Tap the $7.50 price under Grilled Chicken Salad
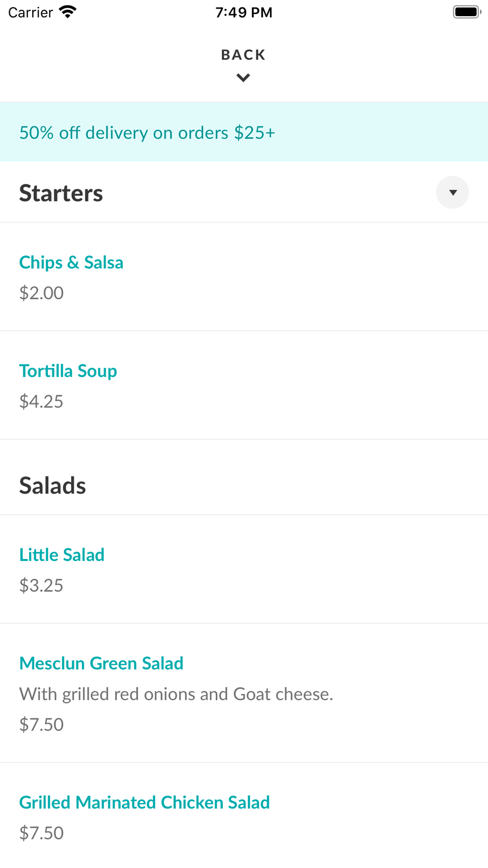The width and height of the screenshot is (488, 868). [x=41, y=833]
